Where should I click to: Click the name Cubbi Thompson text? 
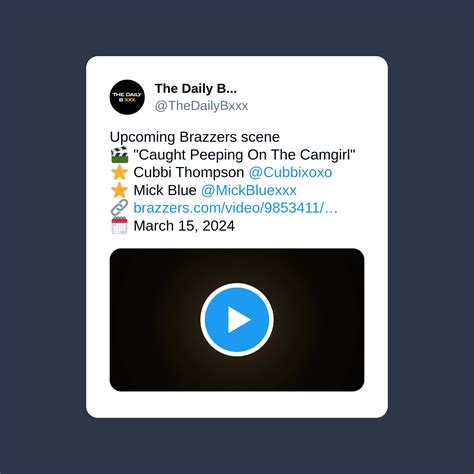point(189,172)
